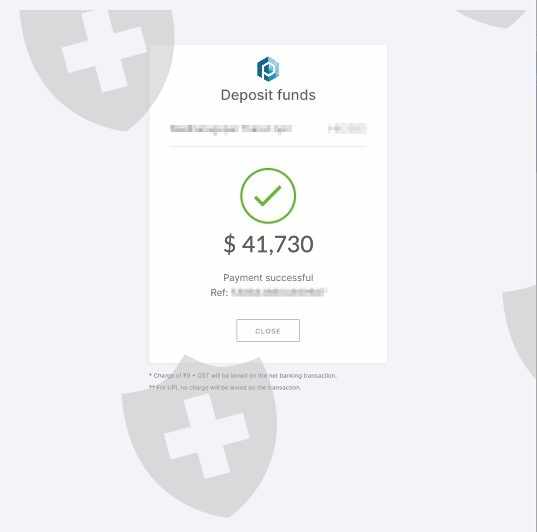Click the blurred account holder name

(231, 129)
